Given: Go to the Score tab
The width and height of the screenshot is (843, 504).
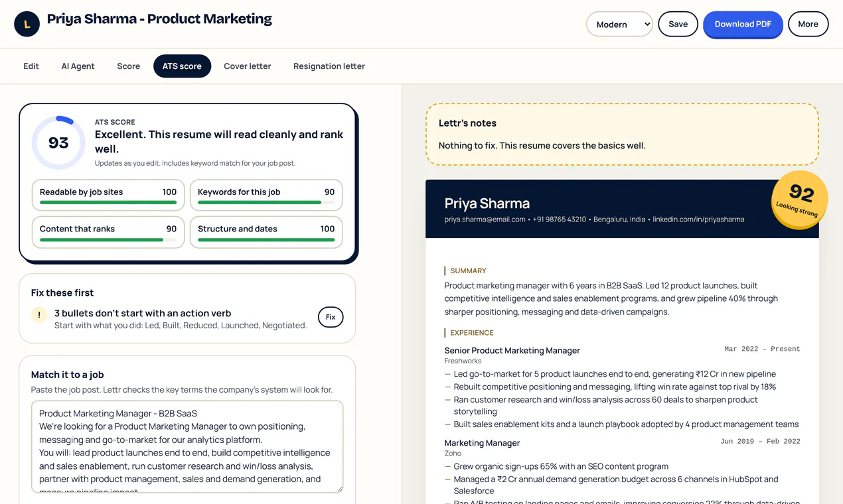Looking at the screenshot, I should pos(128,66).
